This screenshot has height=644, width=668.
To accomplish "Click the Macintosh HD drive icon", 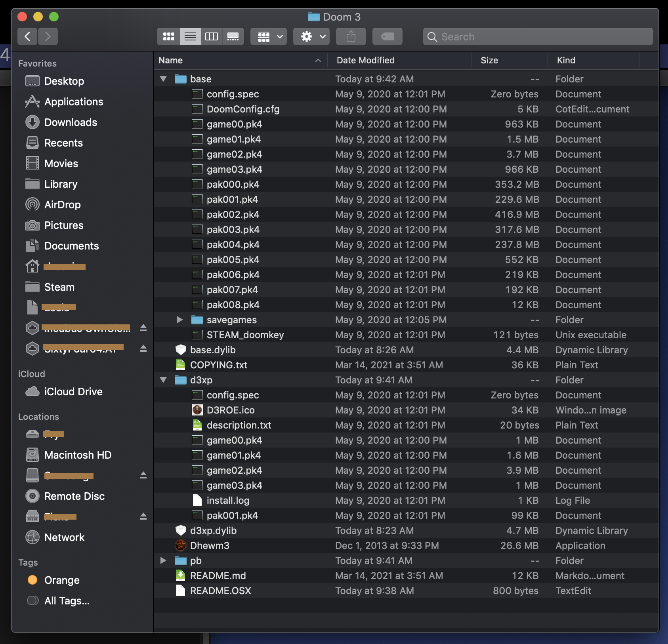I will pos(32,455).
